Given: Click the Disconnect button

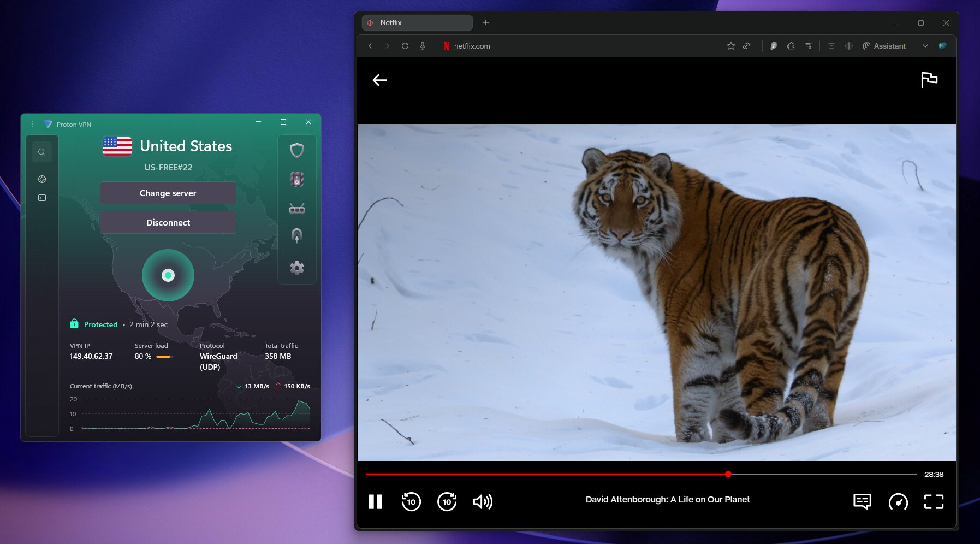Looking at the screenshot, I should 168,222.
